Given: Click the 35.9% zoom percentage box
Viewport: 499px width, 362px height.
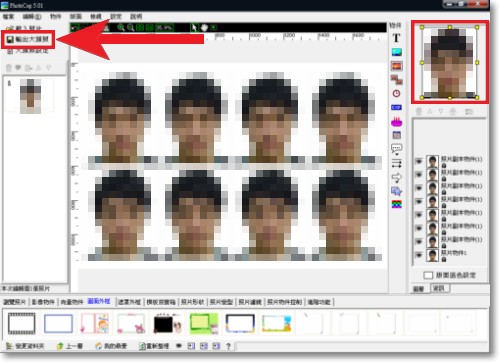Looking at the screenshot, I should (x=164, y=28).
